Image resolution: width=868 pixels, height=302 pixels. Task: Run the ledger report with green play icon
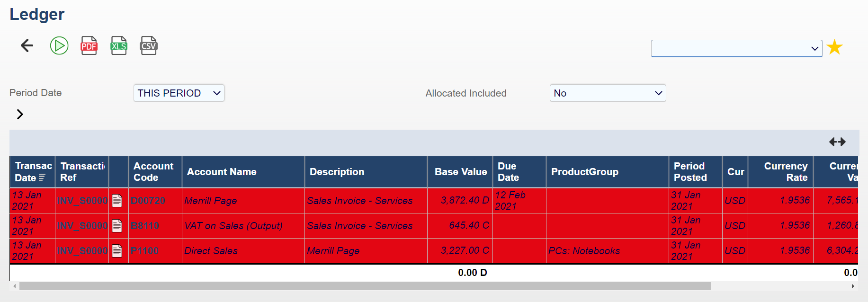coord(59,45)
